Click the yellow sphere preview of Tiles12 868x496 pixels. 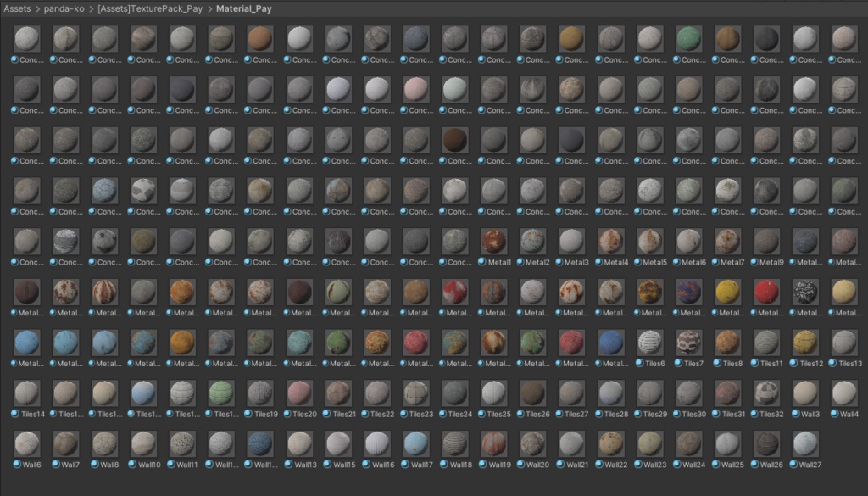(x=804, y=343)
